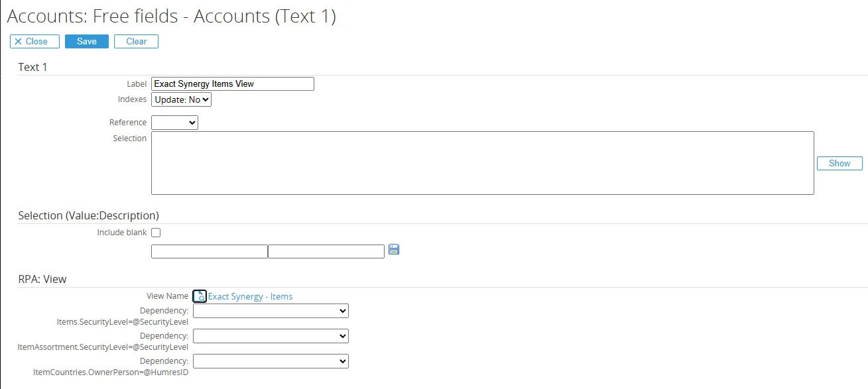Click the selection Description input field
Image resolution: width=868 pixels, height=389 pixels.
tap(326, 251)
